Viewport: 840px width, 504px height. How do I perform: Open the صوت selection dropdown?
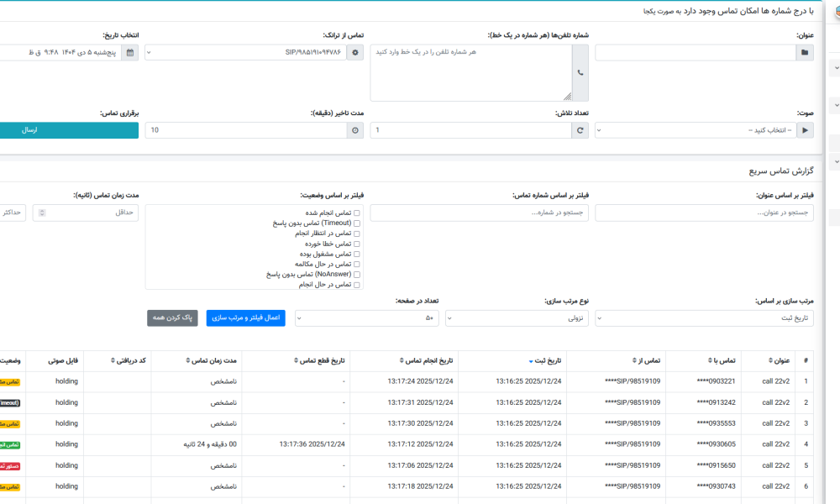tap(696, 130)
